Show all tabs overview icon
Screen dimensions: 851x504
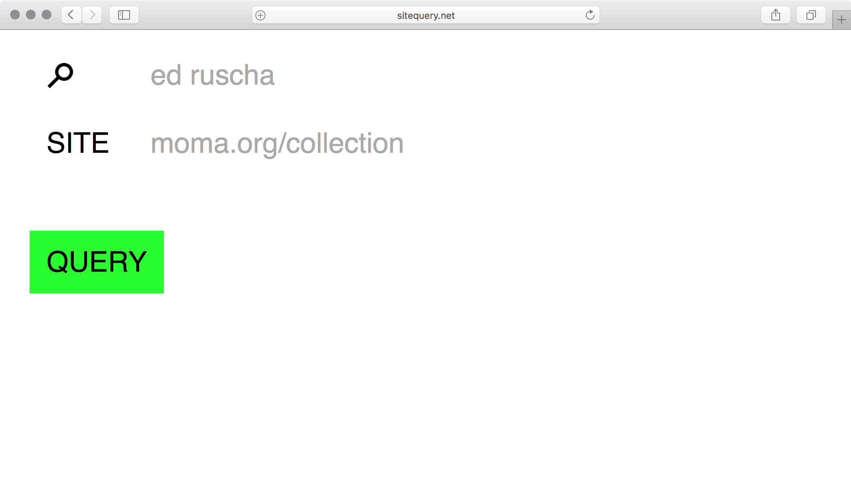click(811, 15)
